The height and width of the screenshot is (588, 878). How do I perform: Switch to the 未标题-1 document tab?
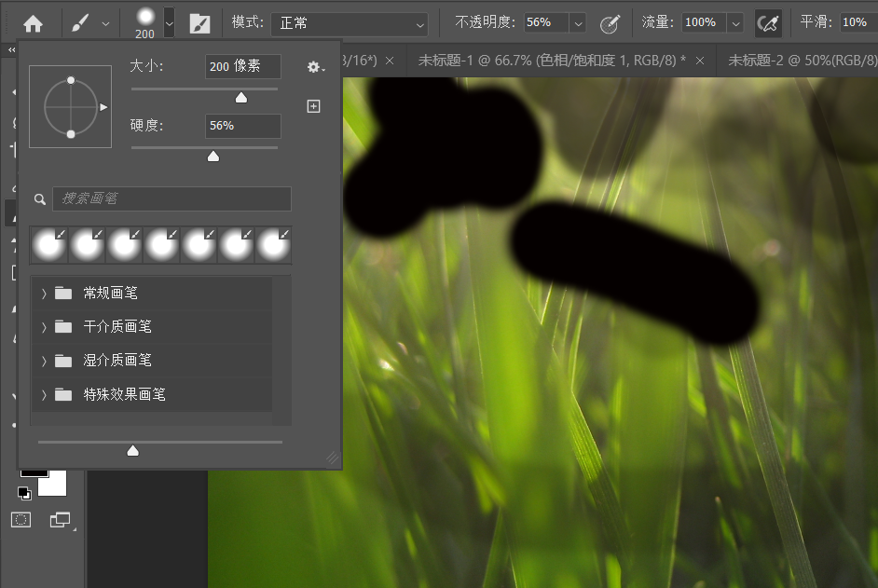552,61
